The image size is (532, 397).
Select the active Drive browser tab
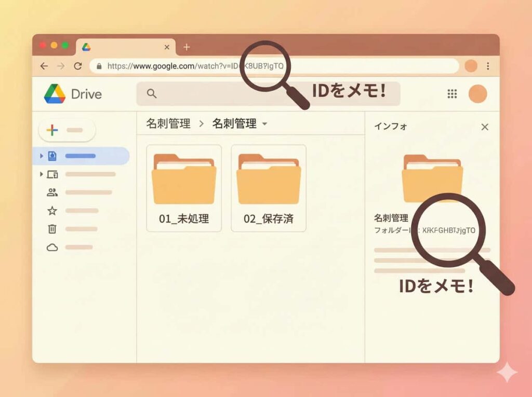click(125, 47)
